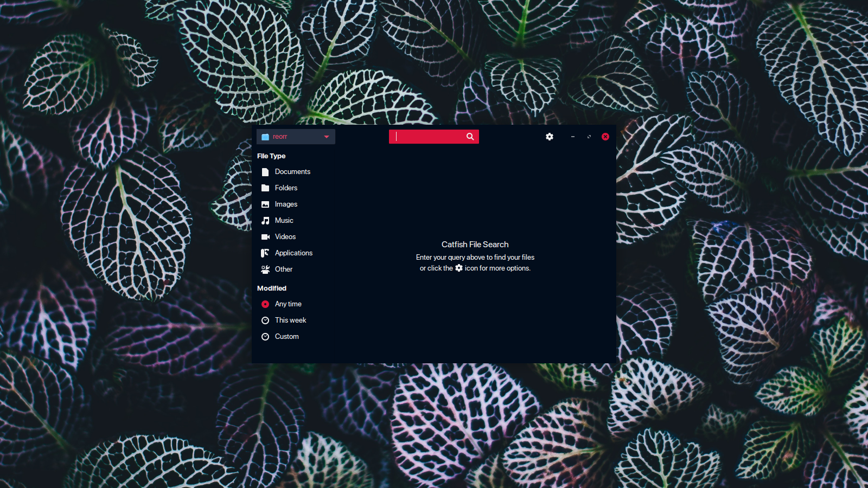Filter results by Music
868x488 pixels.
pos(284,221)
